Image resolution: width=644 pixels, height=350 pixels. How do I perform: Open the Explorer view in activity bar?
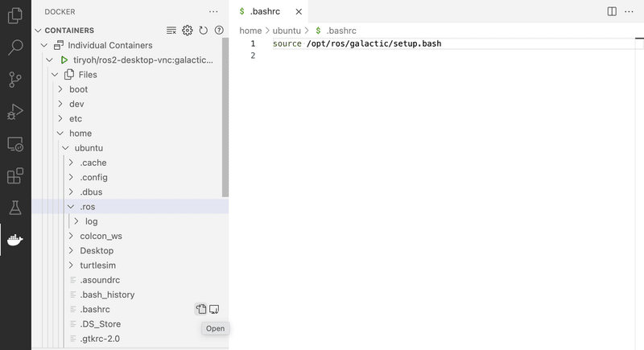tap(15, 15)
